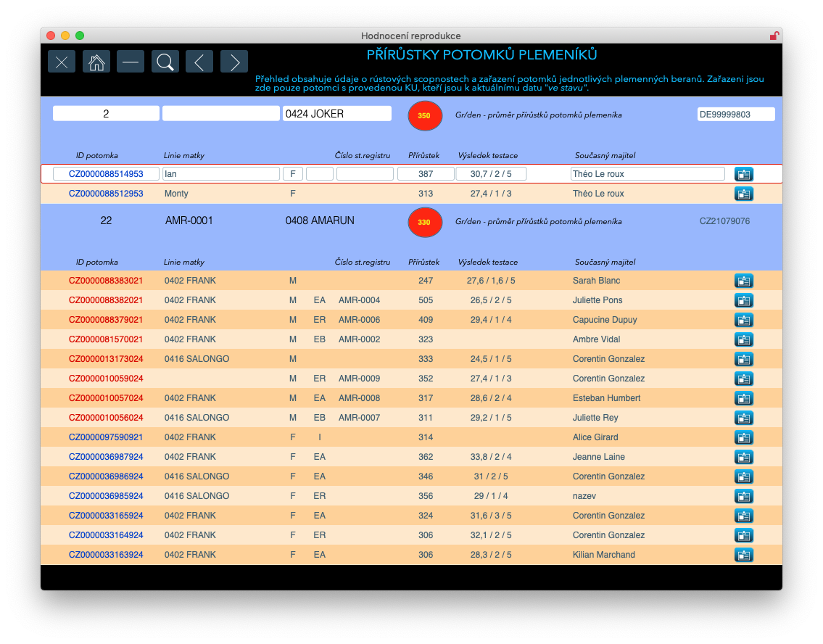Go to the home screen icon
This screenshot has width=823, height=644.
tap(96, 62)
